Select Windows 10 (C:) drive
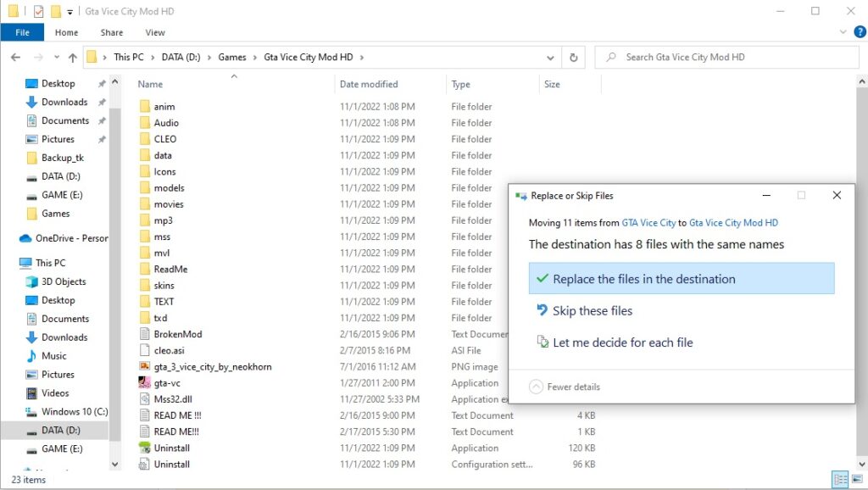Screen dimensions: 868x490 click(x=66, y=411)
